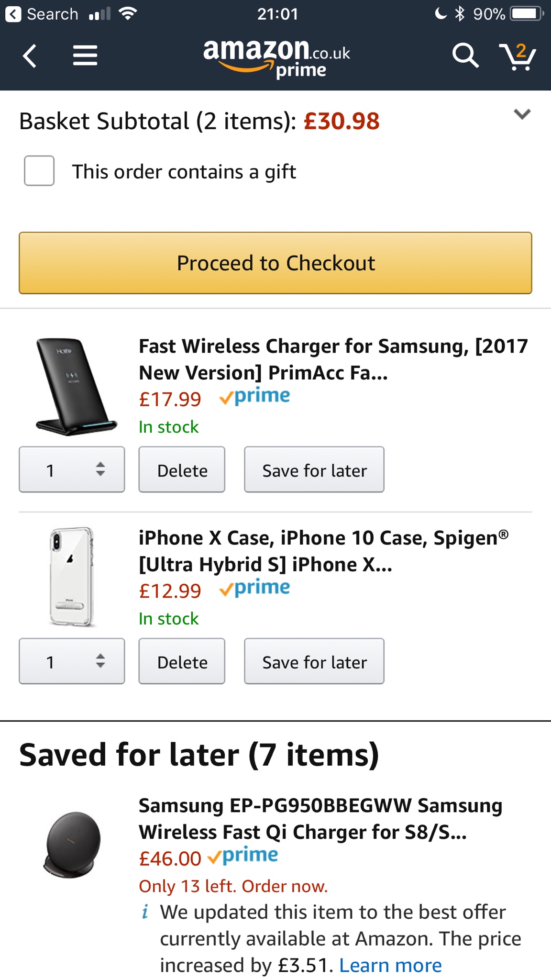Return to Search app via status bar

click(x=41, y=14)
